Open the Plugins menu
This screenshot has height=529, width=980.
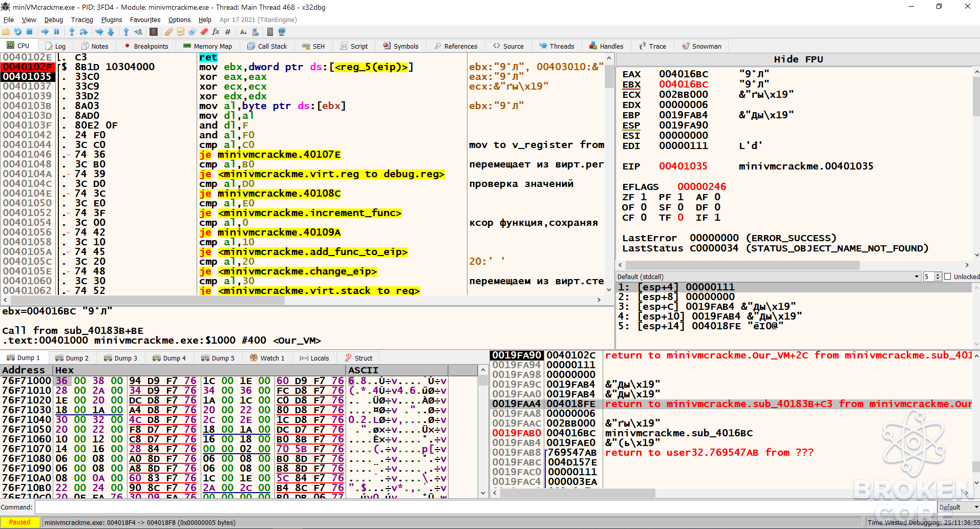[x=111, y=19]
